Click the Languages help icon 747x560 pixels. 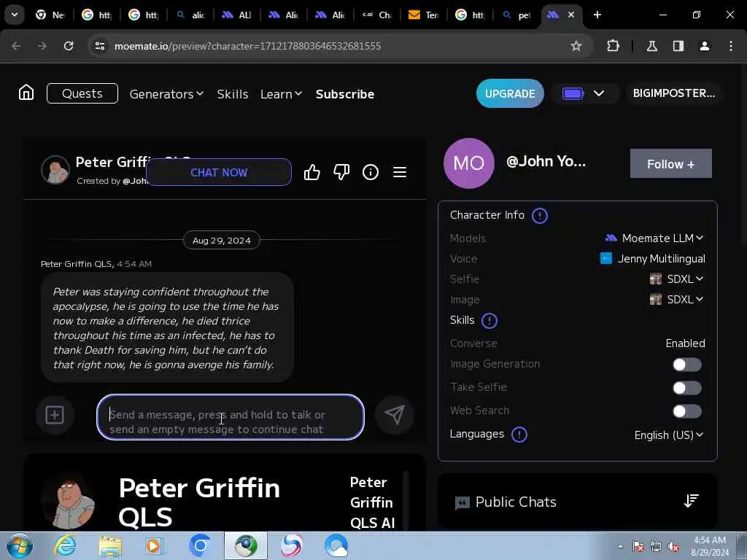pos(519,435)
